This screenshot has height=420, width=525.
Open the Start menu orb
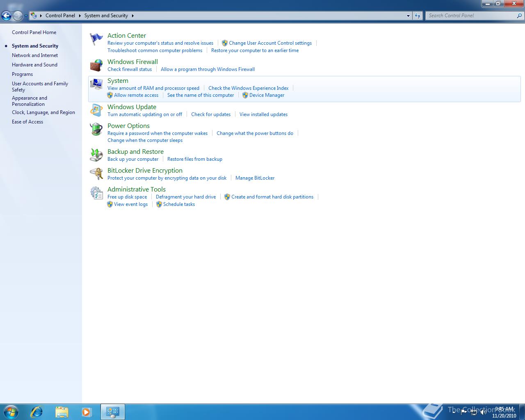tap(11, 411)
